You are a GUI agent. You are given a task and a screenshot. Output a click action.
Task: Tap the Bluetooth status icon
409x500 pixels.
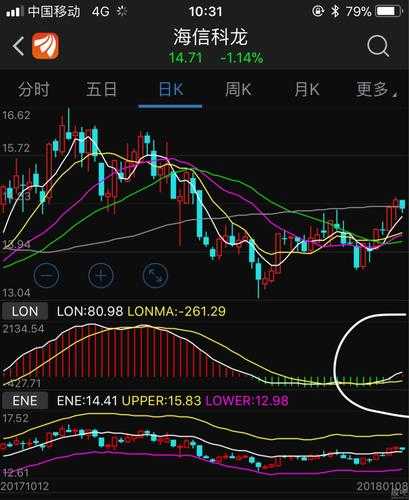(335, 11)
